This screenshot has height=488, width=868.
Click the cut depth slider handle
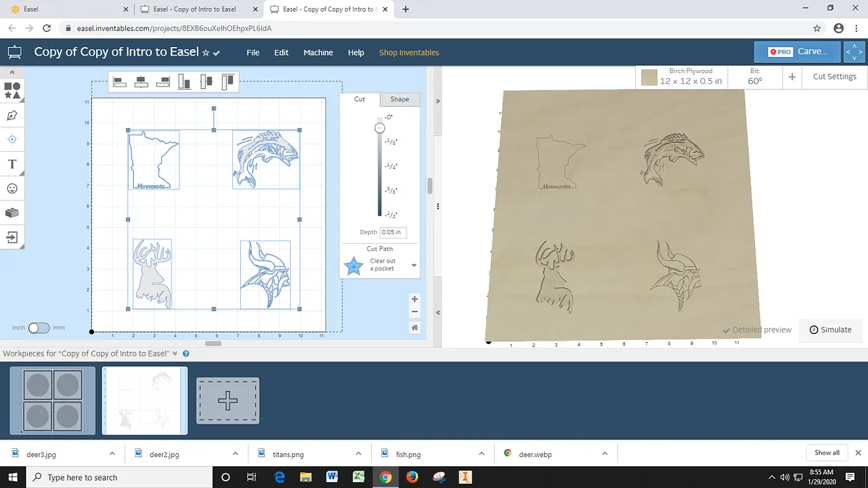click(379, 128)
